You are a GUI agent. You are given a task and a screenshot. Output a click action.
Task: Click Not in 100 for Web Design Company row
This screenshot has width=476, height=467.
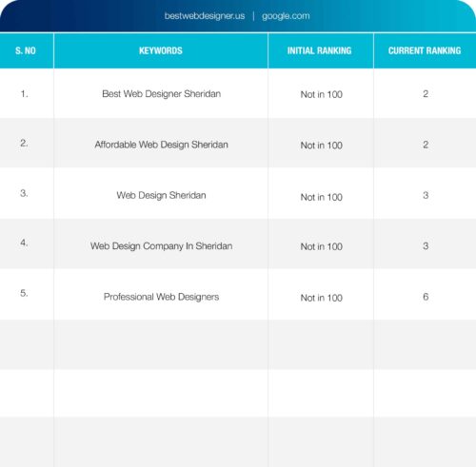321,246
